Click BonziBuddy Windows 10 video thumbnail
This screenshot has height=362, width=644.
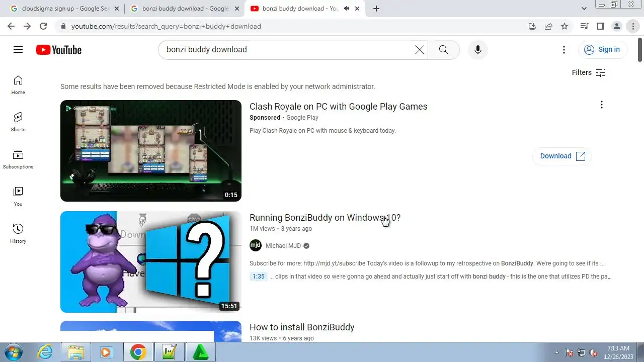coord(151,262)
